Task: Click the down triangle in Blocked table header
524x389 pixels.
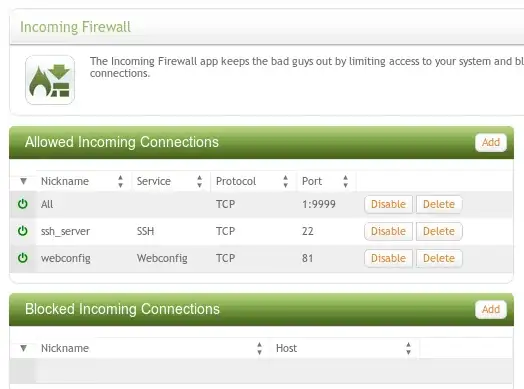Action: tap(23, 348)
